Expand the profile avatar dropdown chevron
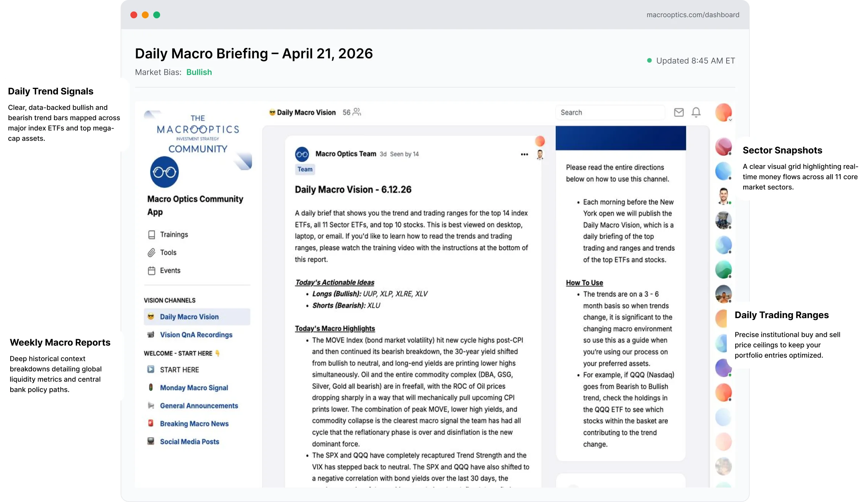The width and height of the screenshot is (868, 502). 730,119
